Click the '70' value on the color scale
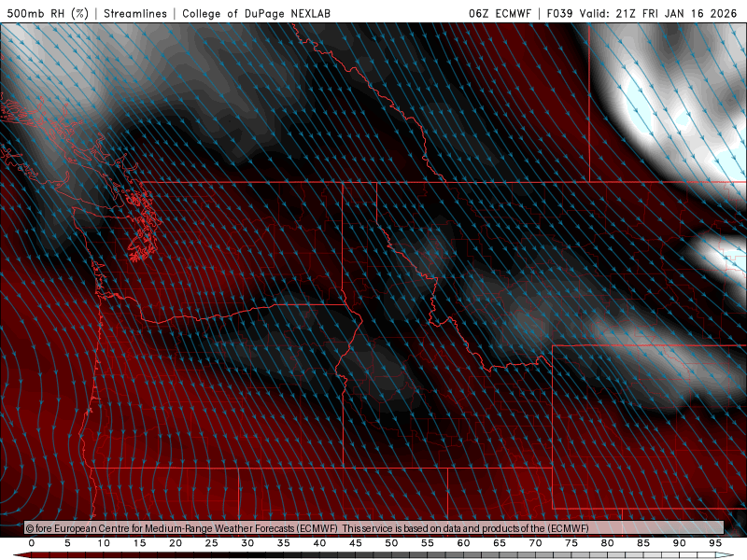This screenshot has width=747, height=560. pyautogui.click(x=535, y=543)
